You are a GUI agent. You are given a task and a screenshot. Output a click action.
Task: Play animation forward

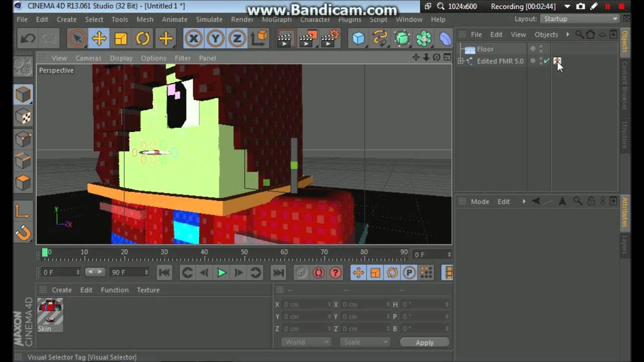click(221, 273)
